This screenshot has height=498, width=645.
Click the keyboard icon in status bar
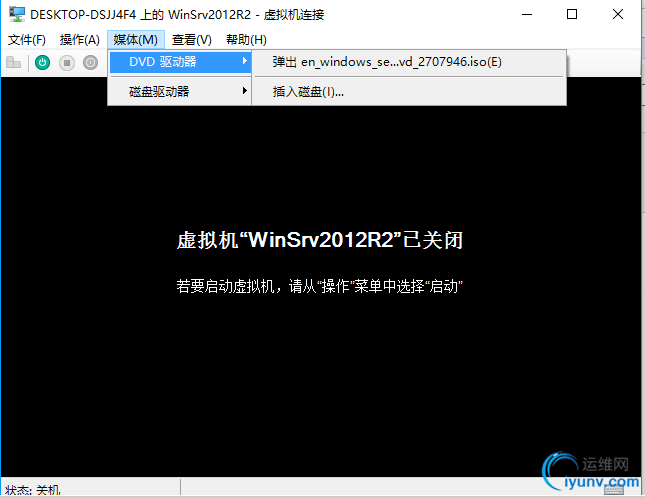click(x=614, y=489)
